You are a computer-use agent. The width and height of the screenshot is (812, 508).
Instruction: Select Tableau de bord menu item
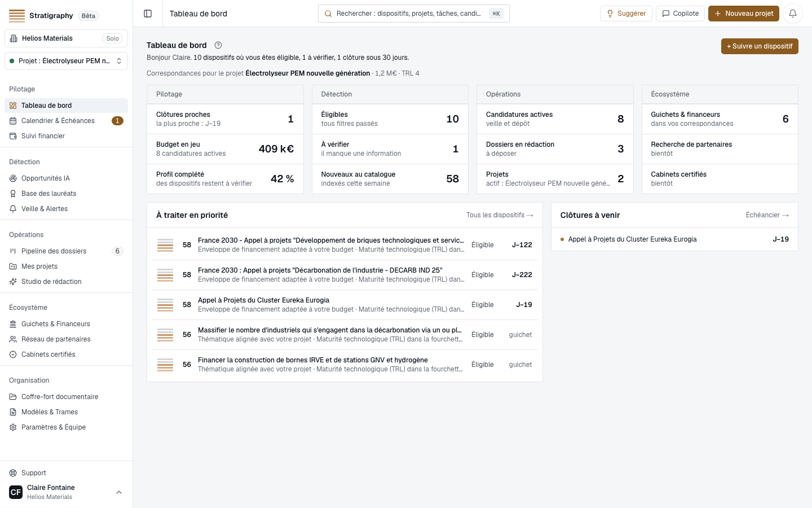pyautogui.click(x=66, y=106)
